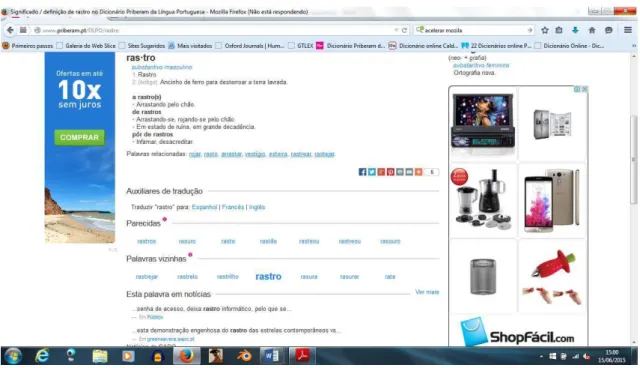640x368 pixels.
Task: Open the Firefox hamburger menu
Action: [628, 30]
